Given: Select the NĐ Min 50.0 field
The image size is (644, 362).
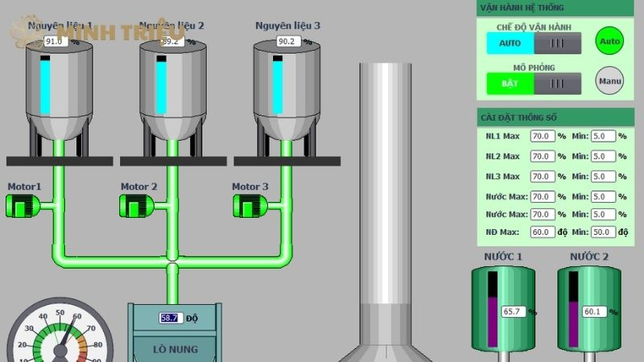Looking at the screenshot, I should coord(602,232).
